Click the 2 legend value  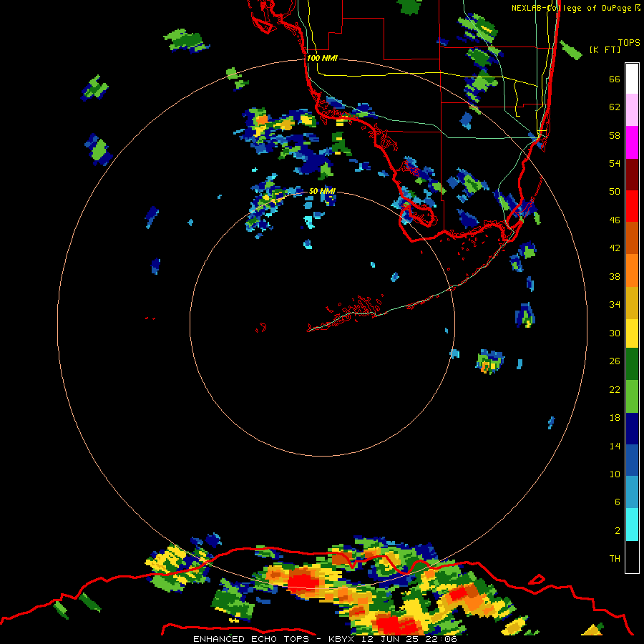pos(618,531)
